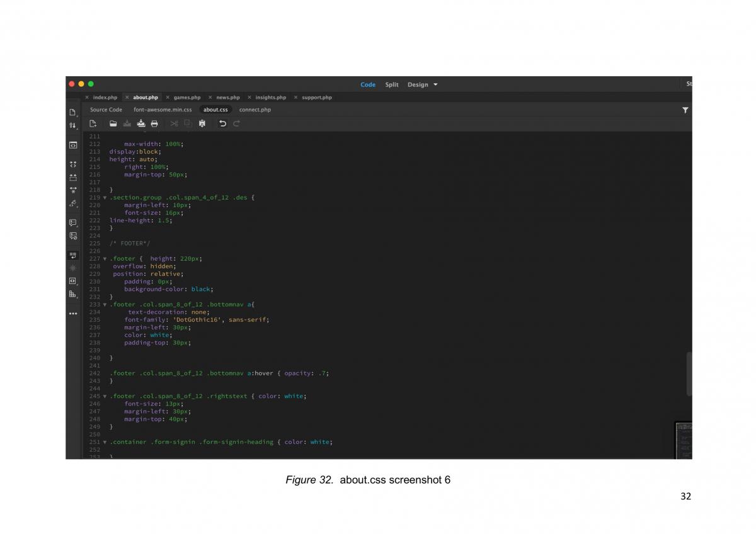The height and width of the screenshot is (534, 756).
Task: Switch to Code view
Action: click(368, 84)
